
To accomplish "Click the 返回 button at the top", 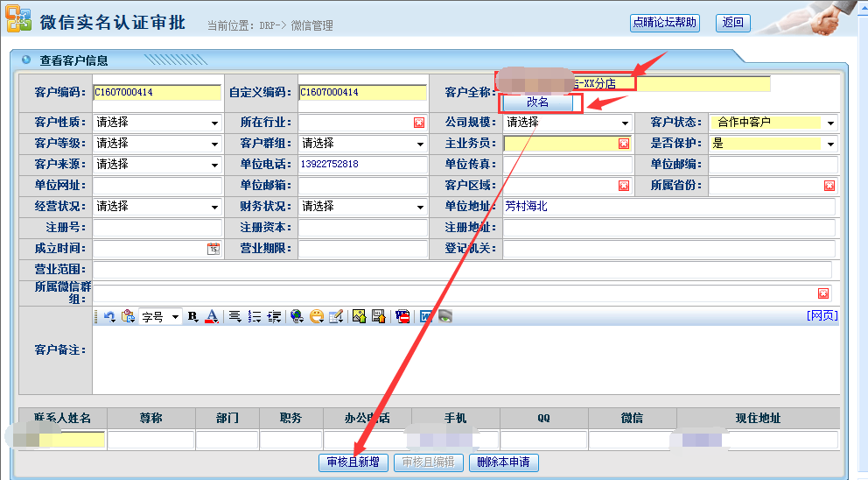I will click(732, 23).
